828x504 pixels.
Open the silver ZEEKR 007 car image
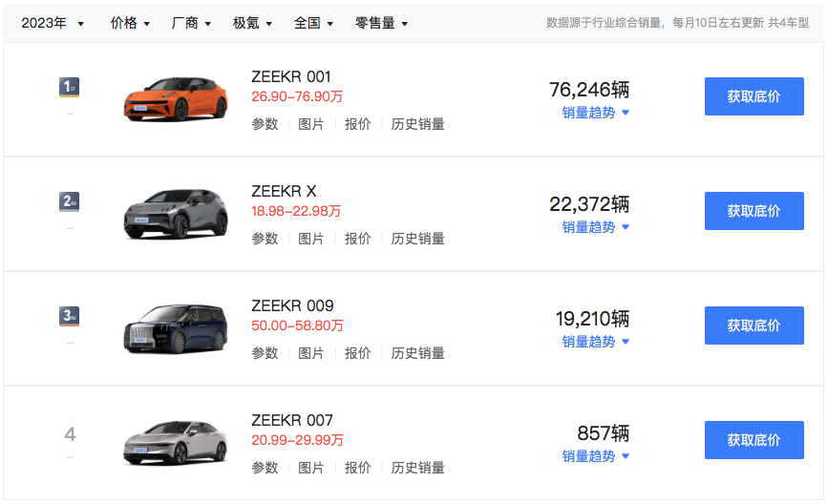click(x=176, y=441)
